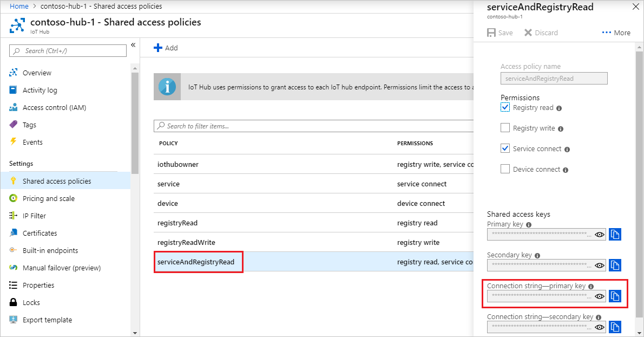This screenshot has height=337, width=644.
Task: Click the Search to filter items field
Action: pyautogui.click(x=313, y=126)
